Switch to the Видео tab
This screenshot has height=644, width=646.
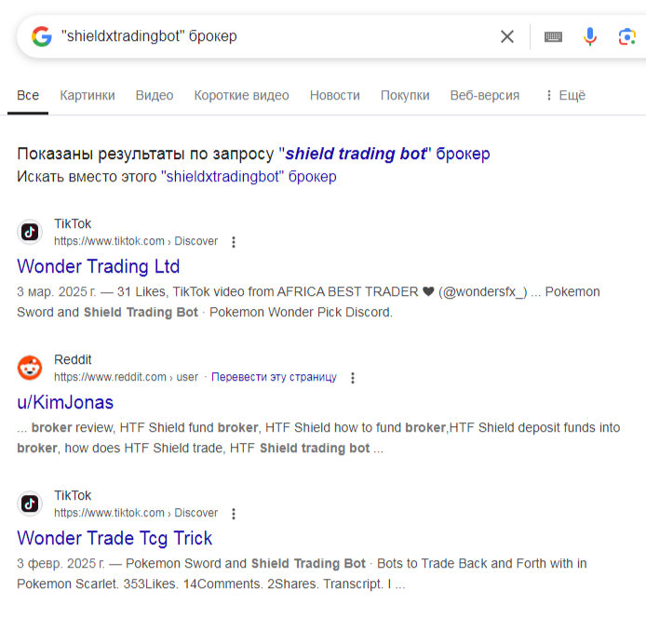[155, 95]
